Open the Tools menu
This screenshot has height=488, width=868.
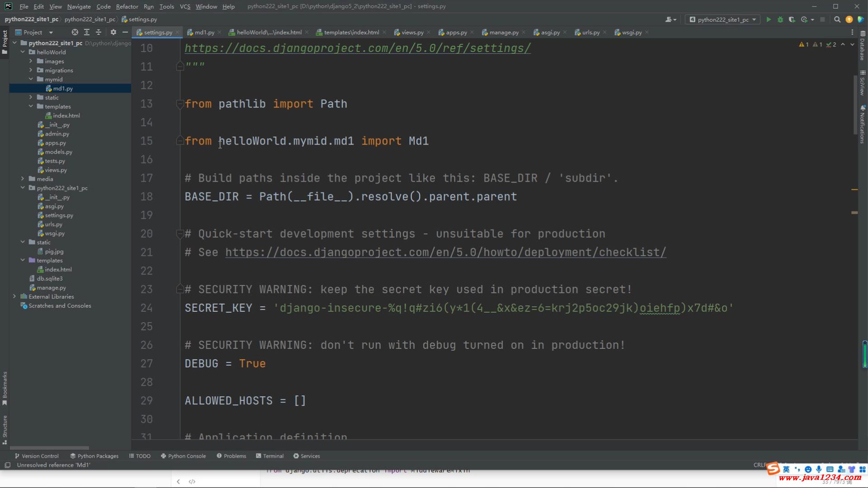166,6
